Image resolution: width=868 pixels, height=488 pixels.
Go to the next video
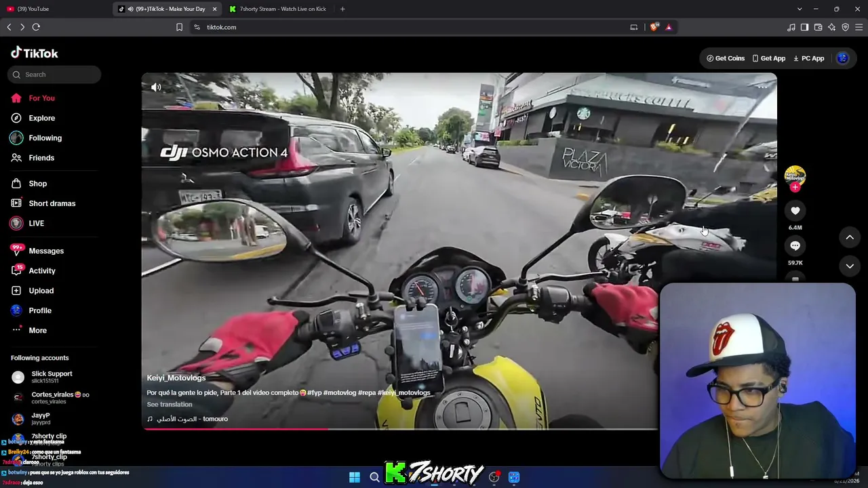click(x=850, y=266)
